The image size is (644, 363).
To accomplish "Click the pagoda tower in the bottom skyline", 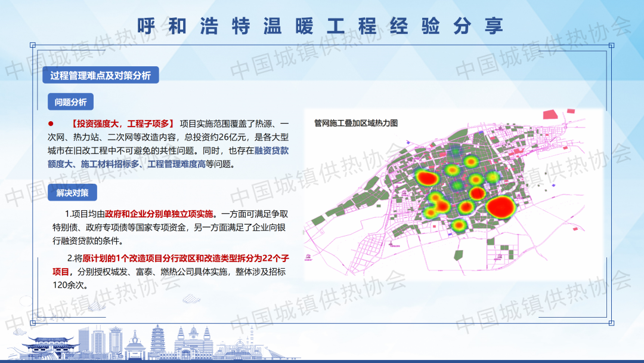I will (158, 340).
